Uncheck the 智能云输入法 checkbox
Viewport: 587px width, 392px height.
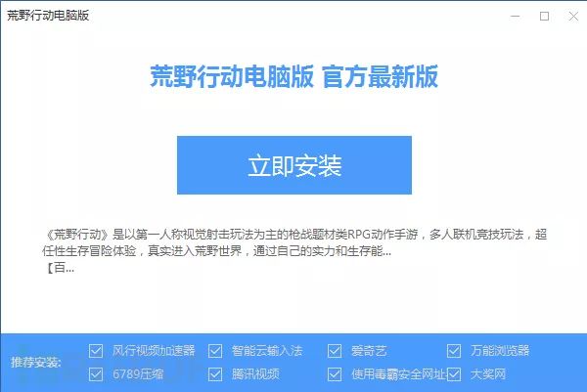(215, 351)
